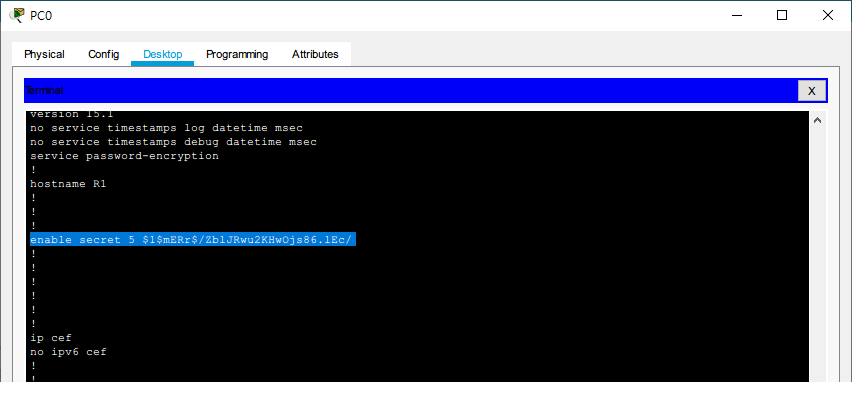Open the Config tab
Screen dimensions: 852x400
pos(103,54)
